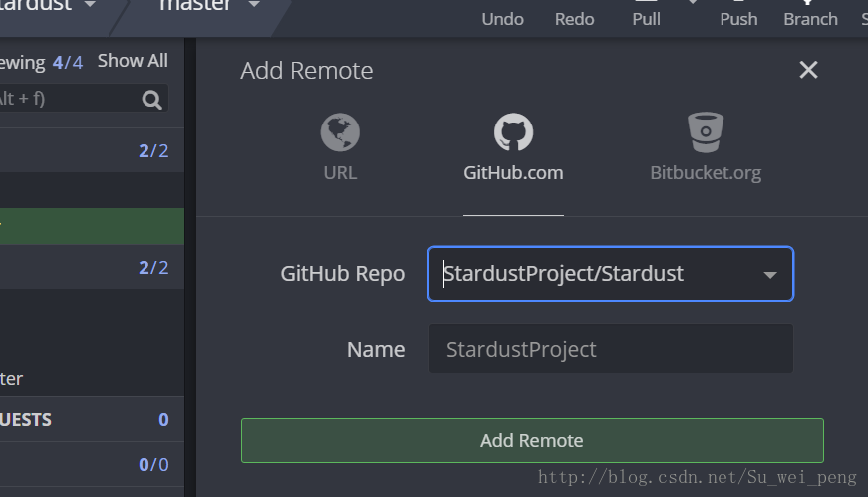Click the search magnifier icon

(x=151, y=99)
